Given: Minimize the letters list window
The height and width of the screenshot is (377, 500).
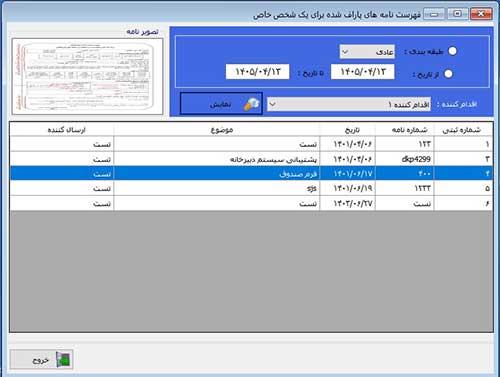Looking at the screenshot, I should click(434, 14).
